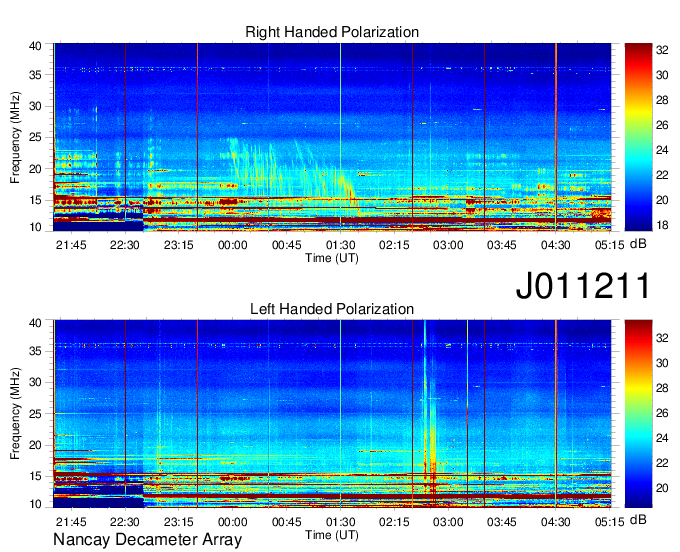This screenshot has width=680, height=552.
Task: Click the 10 MHz tick on the right-handed plot
Action: (35, 227)
